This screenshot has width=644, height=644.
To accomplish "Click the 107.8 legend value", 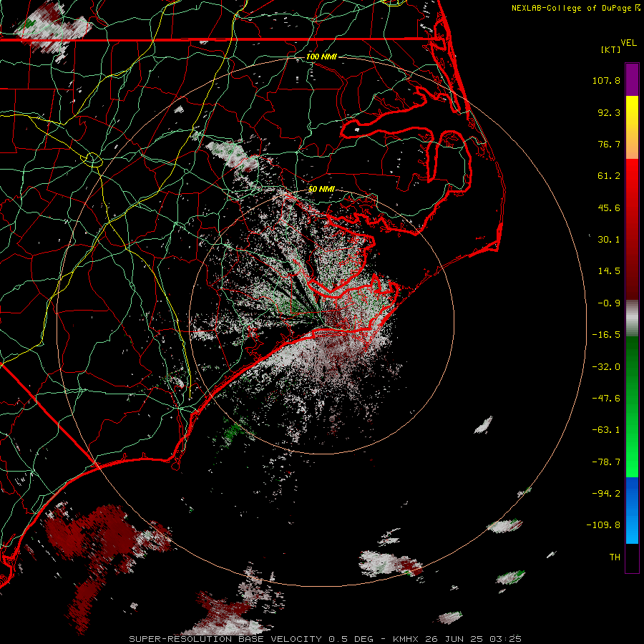I will pos(606,80).
